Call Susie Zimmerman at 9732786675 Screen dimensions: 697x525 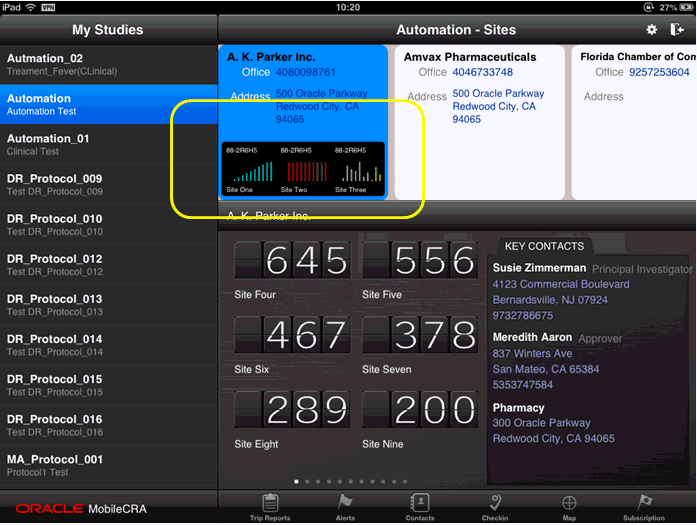(523, 316)
